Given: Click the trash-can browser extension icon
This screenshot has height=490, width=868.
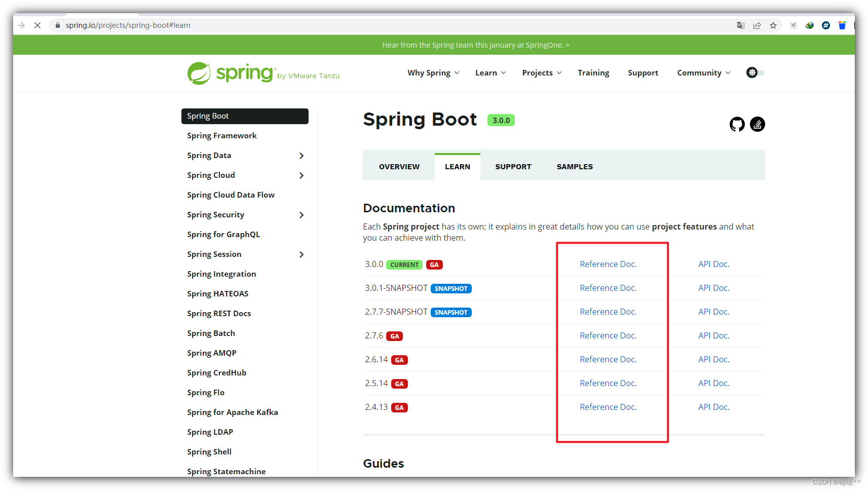Looking at the screenshot, I should [842, 25].
